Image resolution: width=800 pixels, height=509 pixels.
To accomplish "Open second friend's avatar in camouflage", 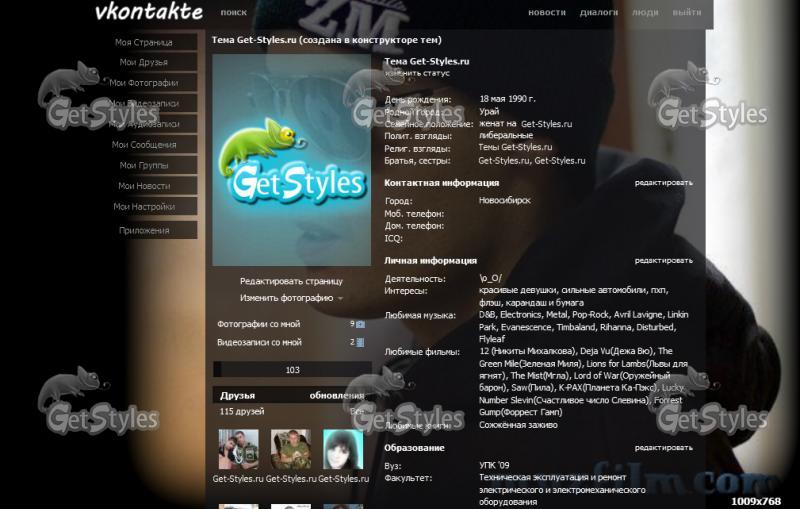I will (291, 450).
